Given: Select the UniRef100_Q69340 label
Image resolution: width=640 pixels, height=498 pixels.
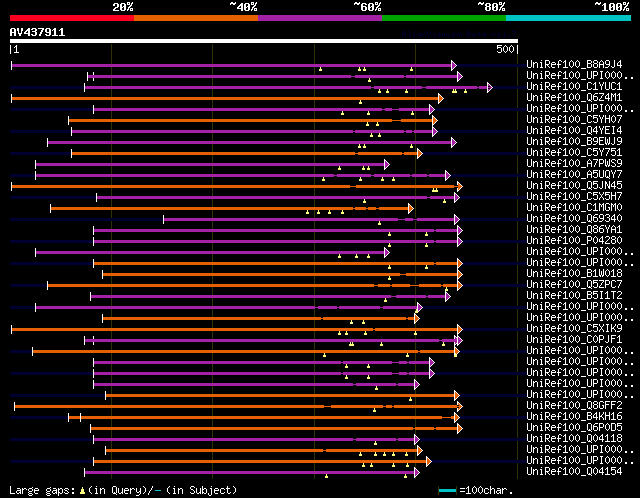Looking at the screenshot, I should (x=574, y=219).
